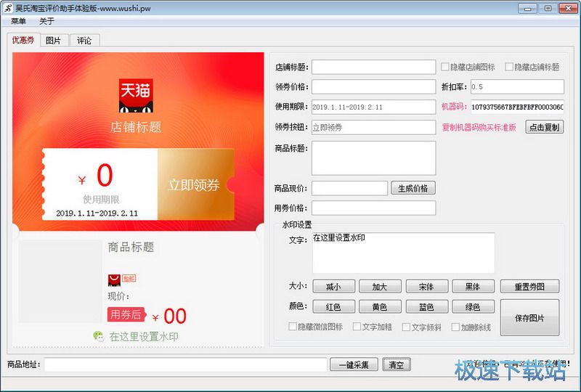Toggle the 隐藏微信图标 checkbox
The image size is (581, 392).
click(x=293, y=327)
